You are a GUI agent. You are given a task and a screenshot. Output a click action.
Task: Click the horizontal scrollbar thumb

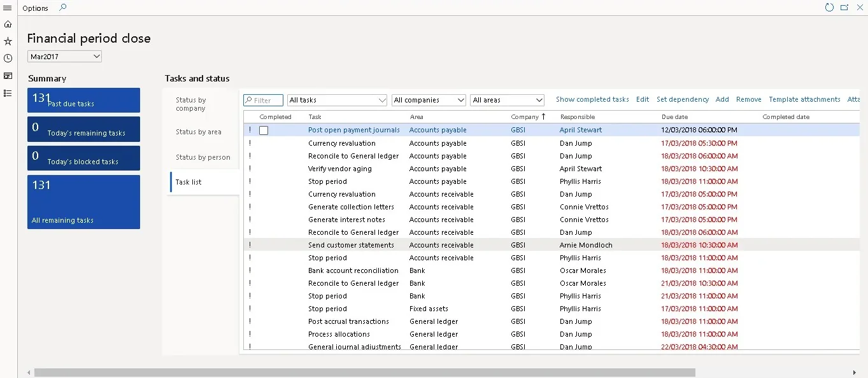[365, 372]
